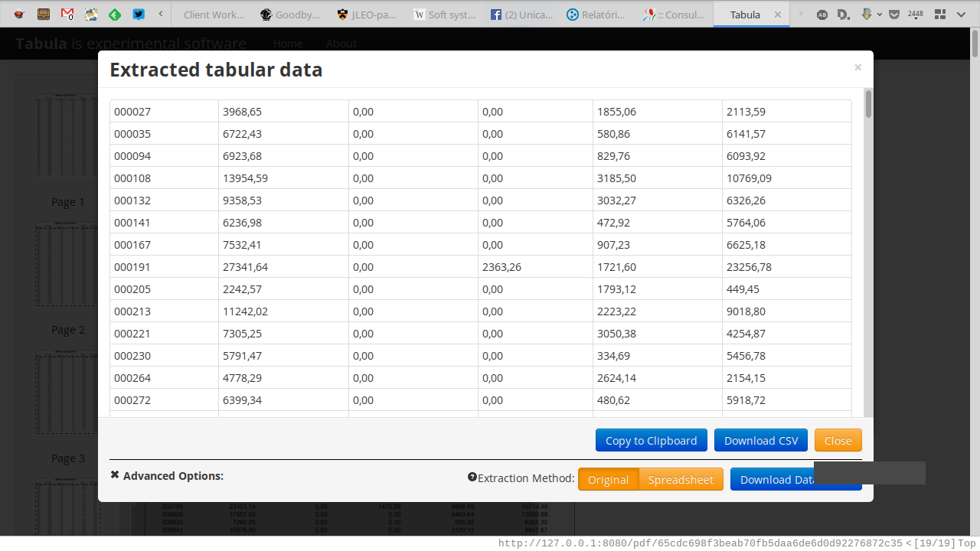Click the Pocket extension icon
The height and width of the screenshot is (551, 980).
coord(893,14)
